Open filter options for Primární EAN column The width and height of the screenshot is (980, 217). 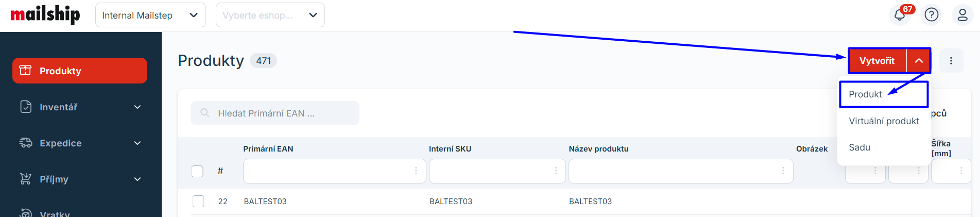click(x=416, y=171)
